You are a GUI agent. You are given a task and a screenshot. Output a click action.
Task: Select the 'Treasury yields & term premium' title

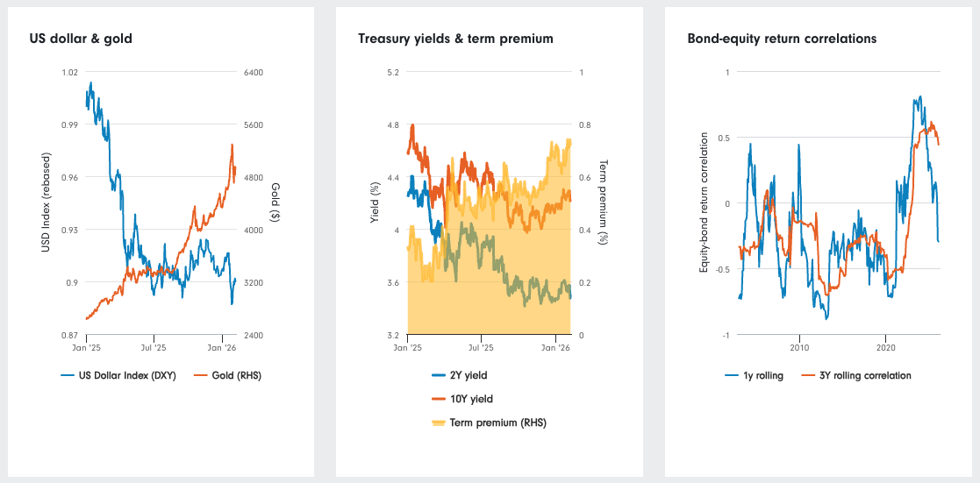(x=455, y=39)
